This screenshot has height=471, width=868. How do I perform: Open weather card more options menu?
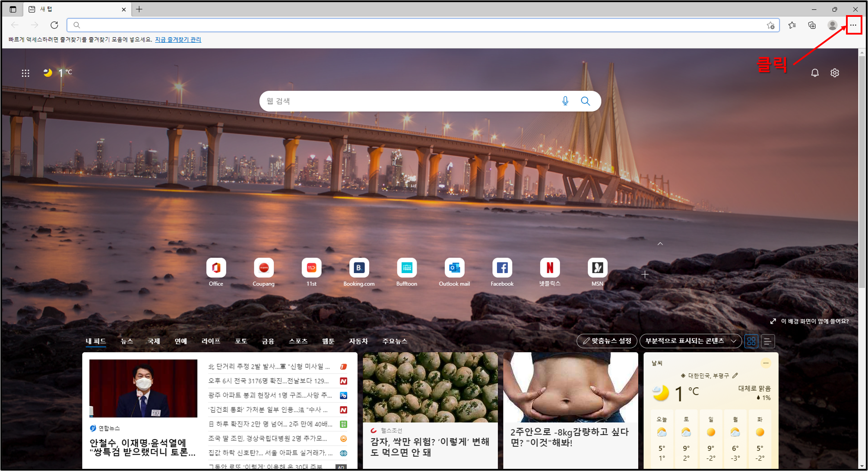point(765,363)
